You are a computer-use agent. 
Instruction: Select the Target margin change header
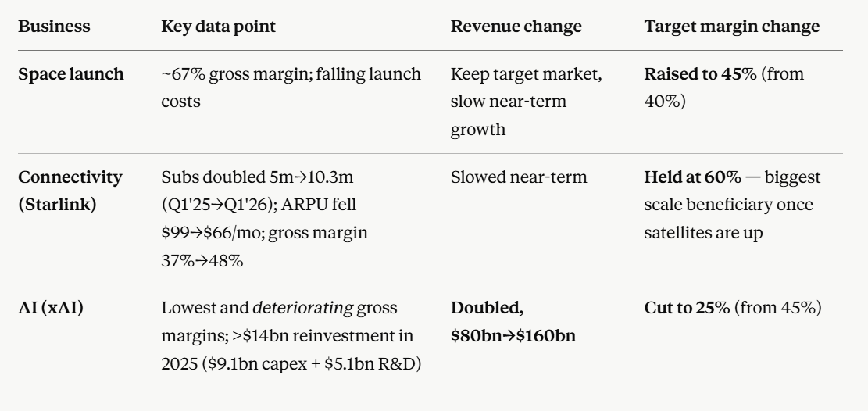pyautogui.click(x=732, y=26)
